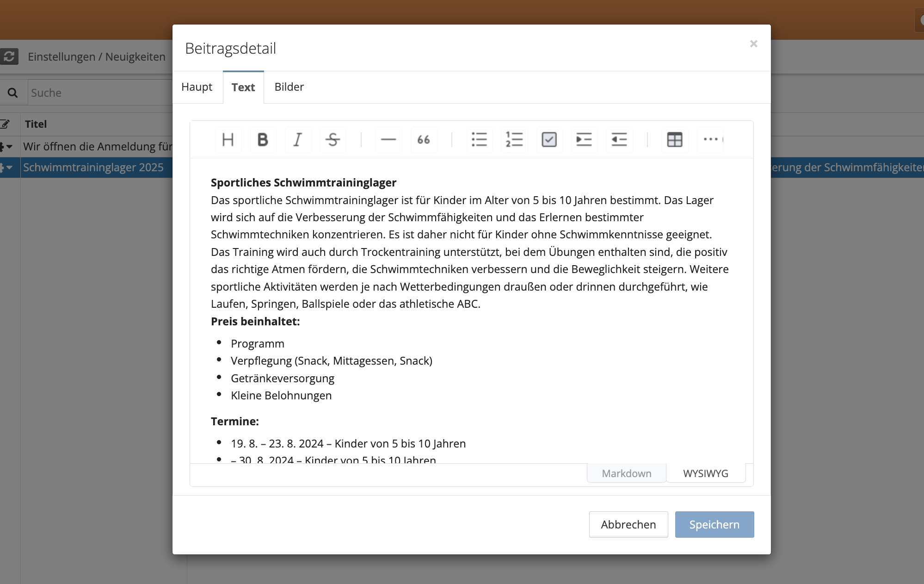Apply strikethrough formatting
Viewport: 924px width, 584px height.
pyautogui.click(x=333, y=139)
